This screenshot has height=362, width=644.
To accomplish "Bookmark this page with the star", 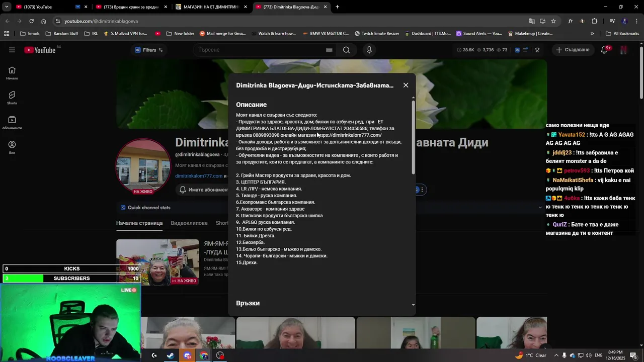I will point(553,21).
